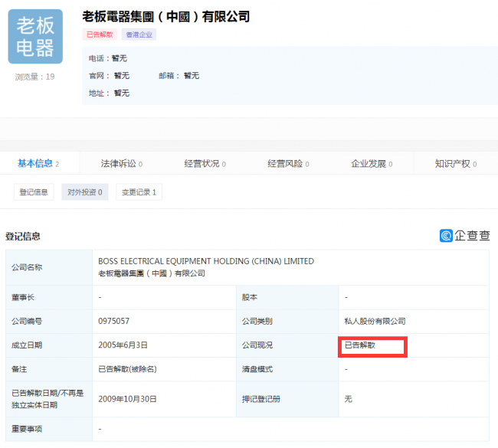Open the 经营风险 tab
This screenshot has height=448, width=498.
tap(288, 164)
